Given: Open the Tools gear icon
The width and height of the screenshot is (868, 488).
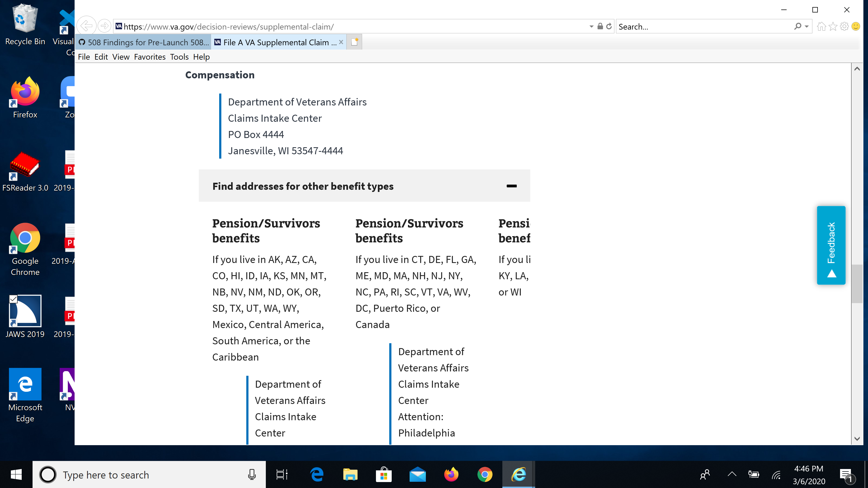Looking at the screenshot, I should (844, 26).
